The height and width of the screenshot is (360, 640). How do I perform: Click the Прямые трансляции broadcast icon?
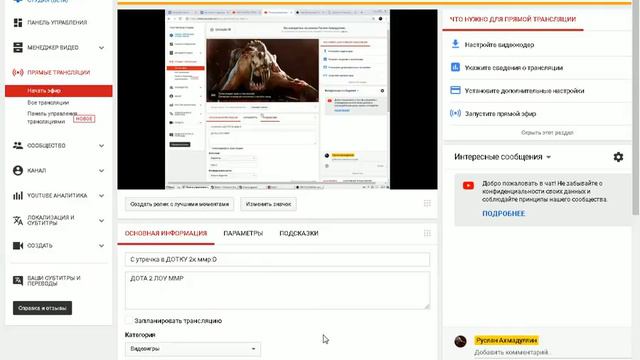pyautogui.click(x=18, y=72)
